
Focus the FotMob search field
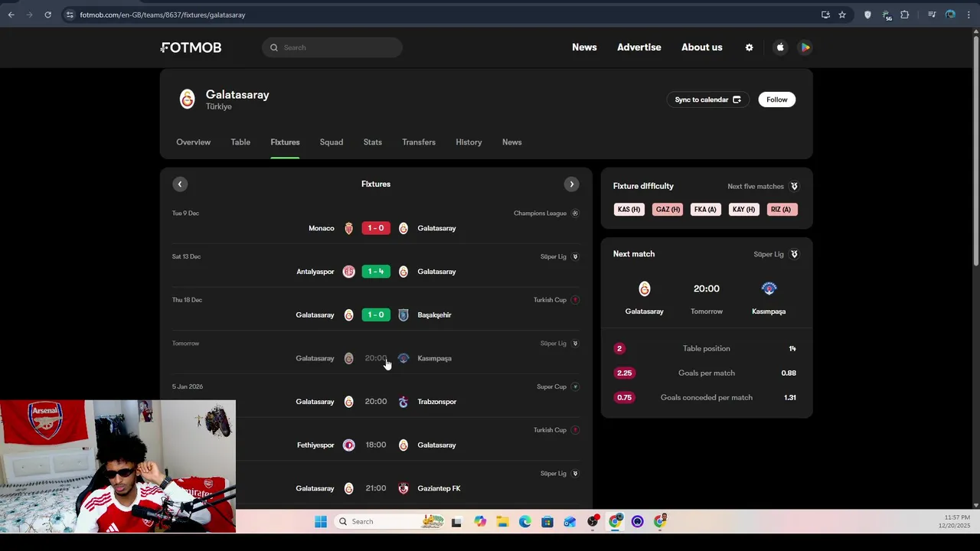[332, 47]
